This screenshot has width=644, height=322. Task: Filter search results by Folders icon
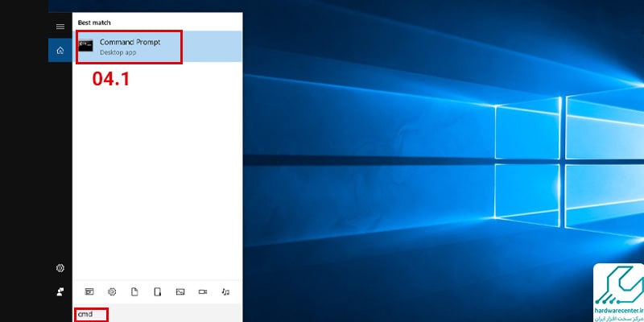157,291
